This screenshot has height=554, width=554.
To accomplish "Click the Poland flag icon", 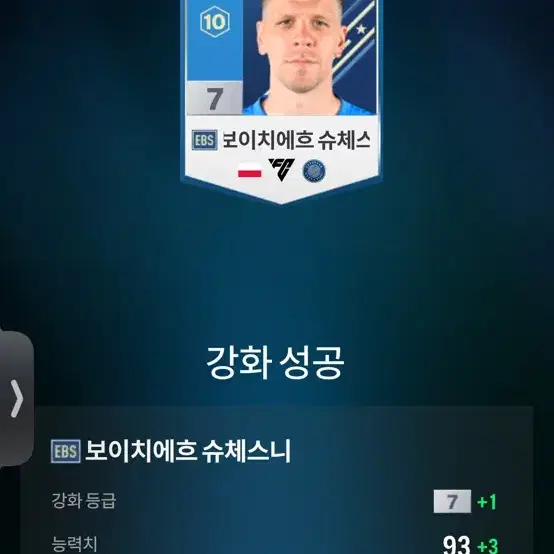I will pos(250,170).
